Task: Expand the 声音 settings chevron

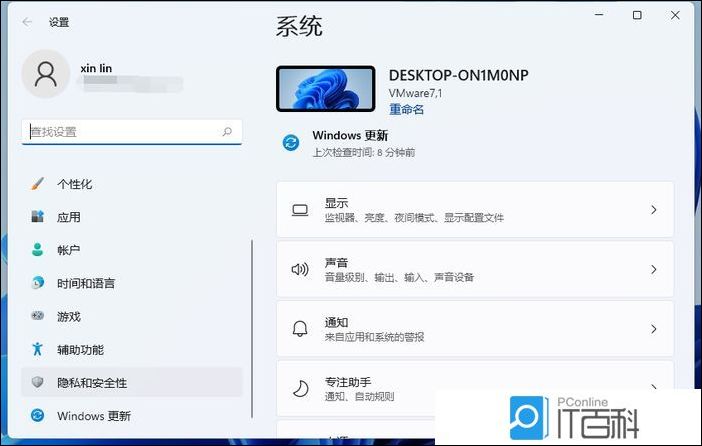Action: [x=653, y=269]
